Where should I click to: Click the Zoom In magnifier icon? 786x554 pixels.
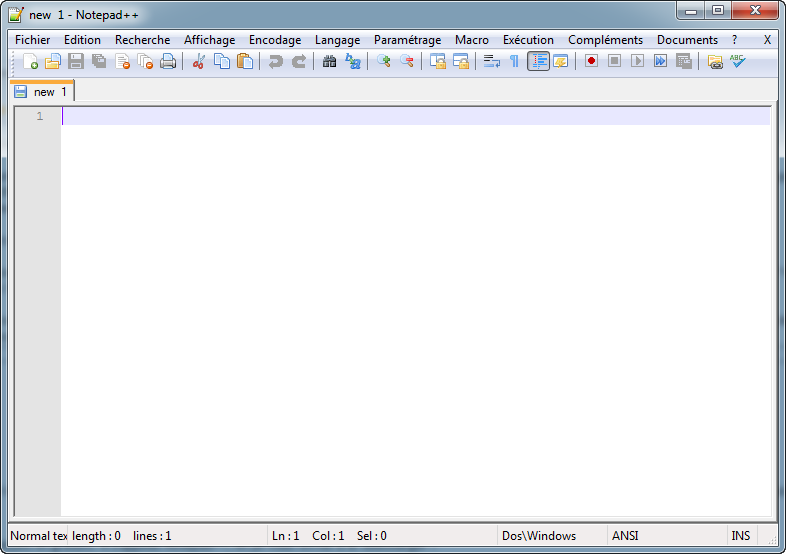383,61
